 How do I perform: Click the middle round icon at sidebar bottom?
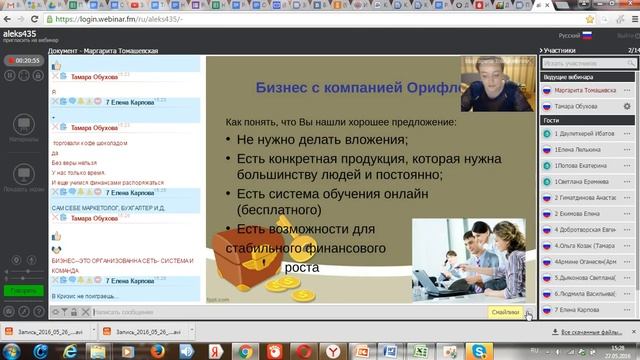click(x=24, y=311)
